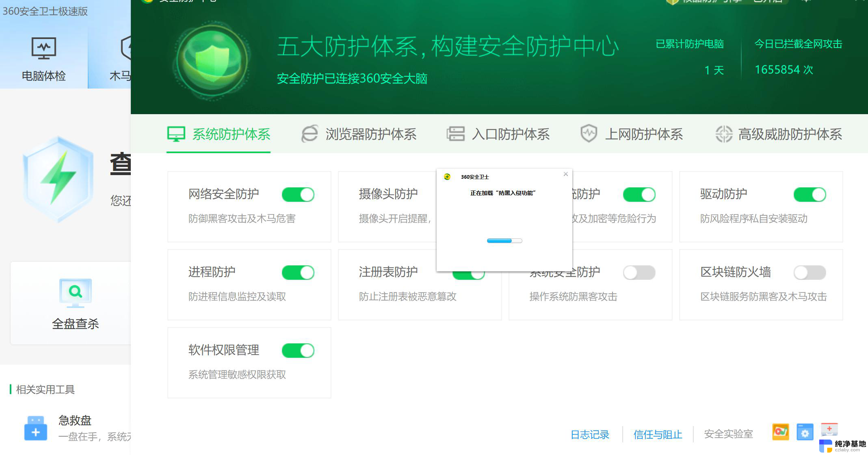
Task: Click the shield pulse icon beside 上网防护体系
Action: [x=589, y=134]
